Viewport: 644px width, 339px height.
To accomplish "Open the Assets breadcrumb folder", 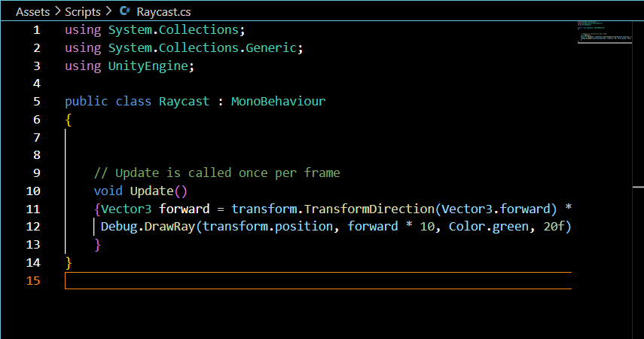I will (x=32, y=11).
